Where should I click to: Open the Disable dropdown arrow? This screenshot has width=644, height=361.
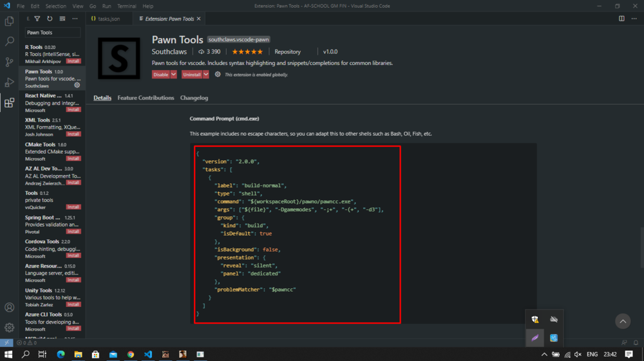(x=173, y=74)
